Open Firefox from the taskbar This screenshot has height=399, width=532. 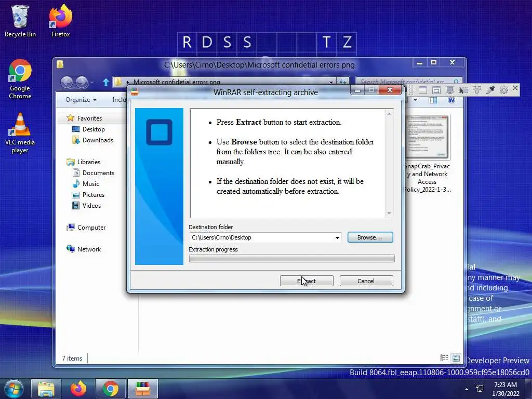(x=78, y=389)
